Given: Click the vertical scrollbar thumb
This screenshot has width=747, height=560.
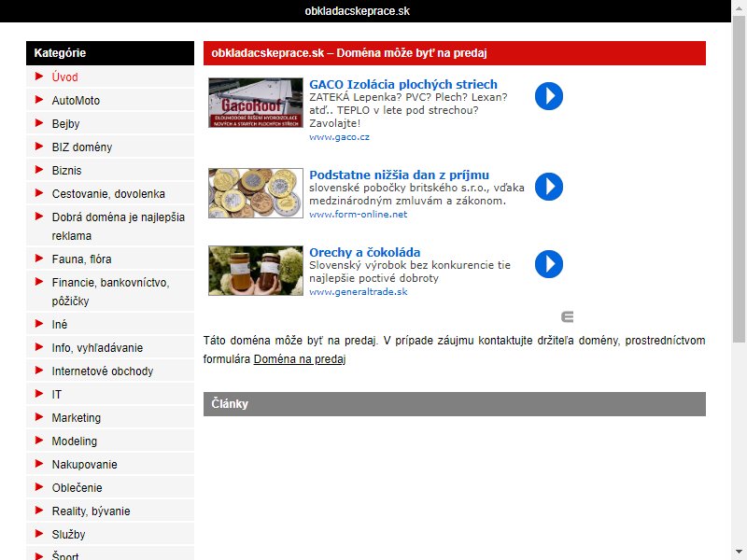Looking at the screenshot, I should click(x=739, y=178).
